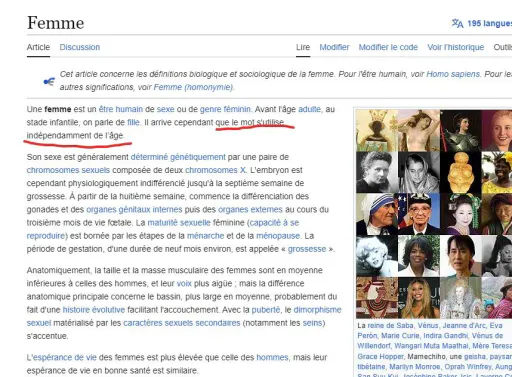
Task: Select the Lire tab
Action: click(303, 47)
